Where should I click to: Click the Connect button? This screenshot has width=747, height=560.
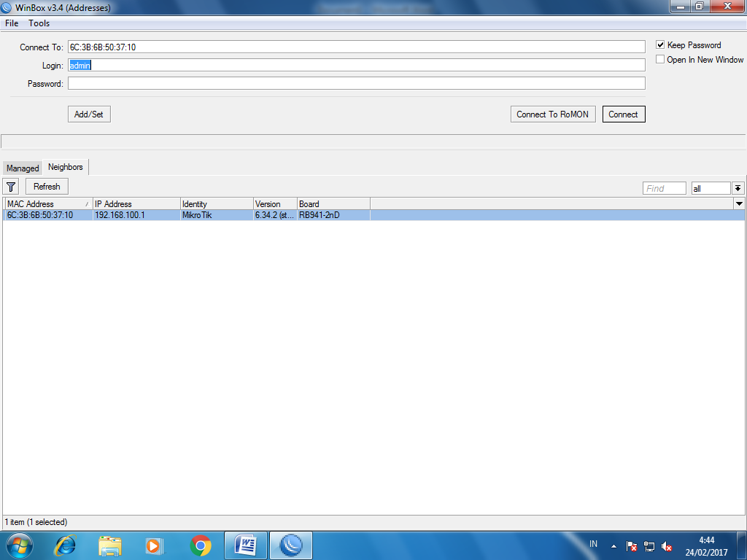tap(623, 114)
